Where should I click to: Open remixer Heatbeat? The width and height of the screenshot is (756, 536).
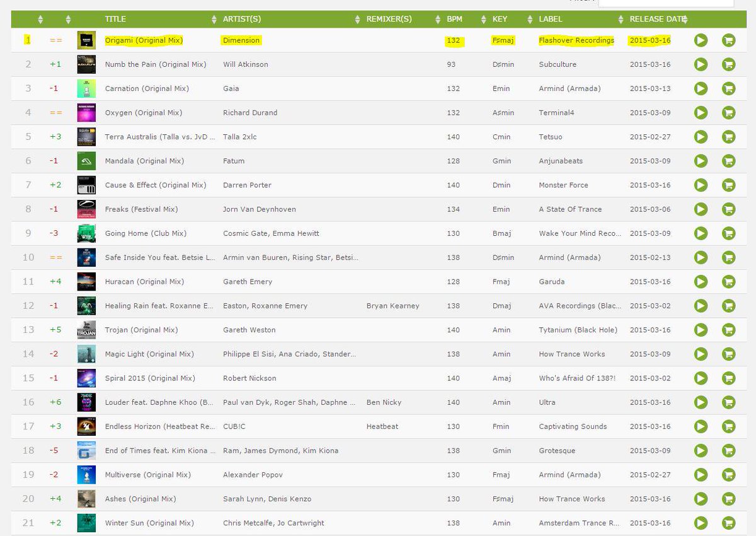pos(382,426)
